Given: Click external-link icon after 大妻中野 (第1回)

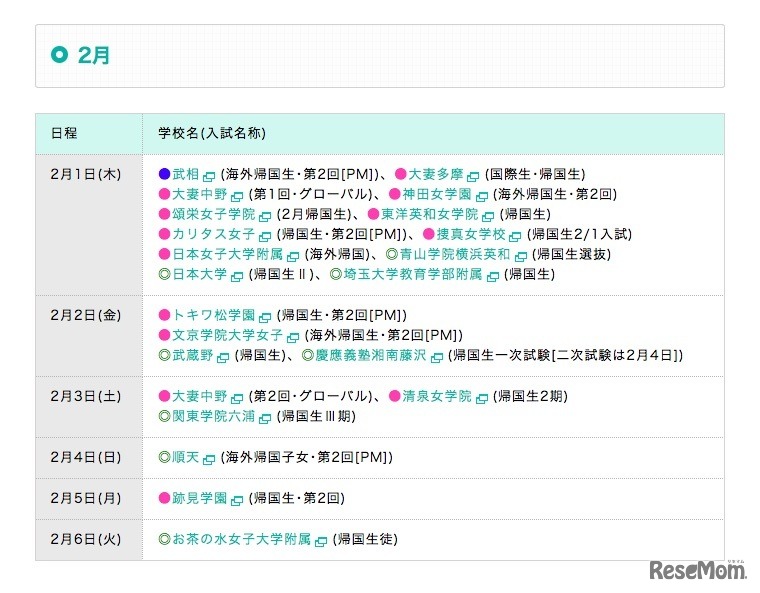Looking at the screenshot, I should (x=237, y=196).
